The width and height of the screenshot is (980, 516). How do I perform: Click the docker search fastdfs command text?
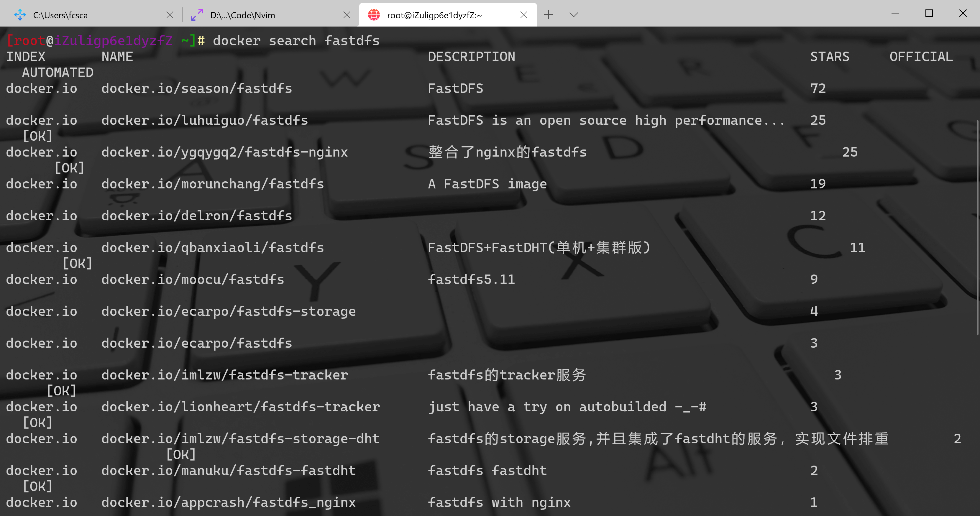pyautogui.click(x=296, y=41)
